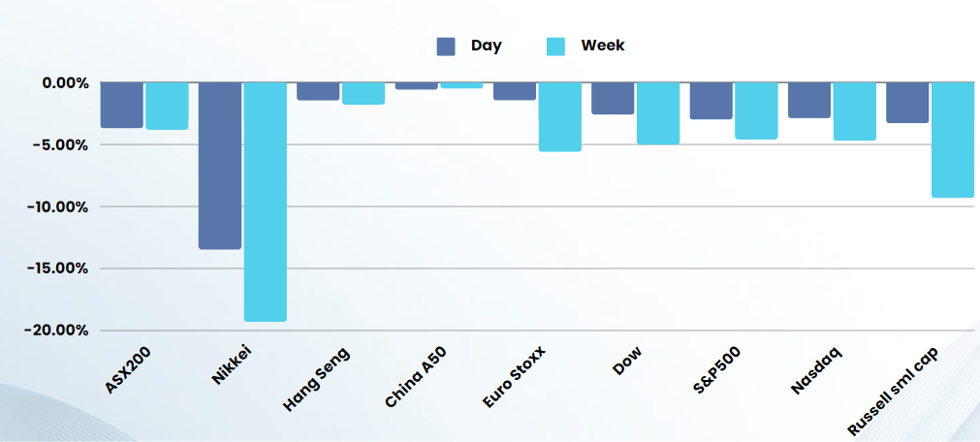Click the dark blue Day legend swatch
This screenshot has height=442, width=980.
coord(446,46)
